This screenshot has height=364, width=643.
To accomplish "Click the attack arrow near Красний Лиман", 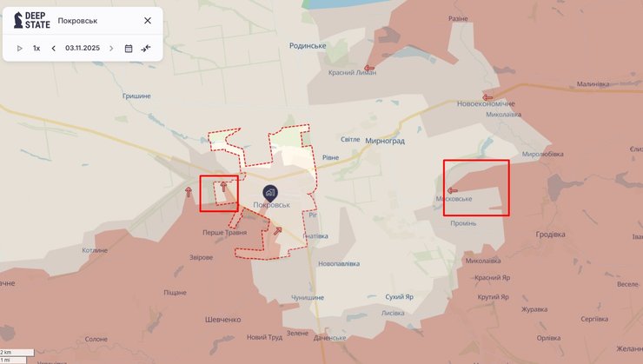I will [x=369, y=68].
